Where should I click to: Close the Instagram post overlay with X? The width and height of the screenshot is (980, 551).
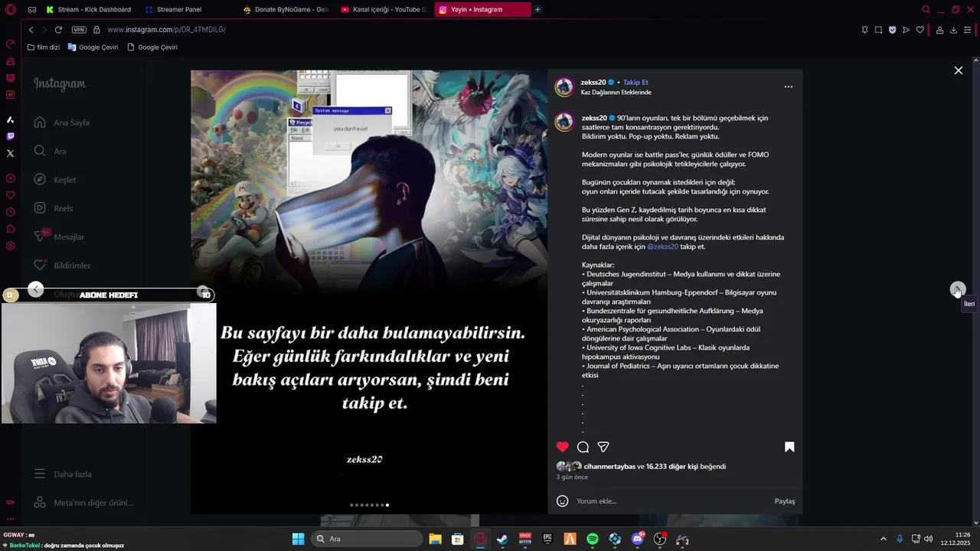pyautogui.click(x=958, y=70)
